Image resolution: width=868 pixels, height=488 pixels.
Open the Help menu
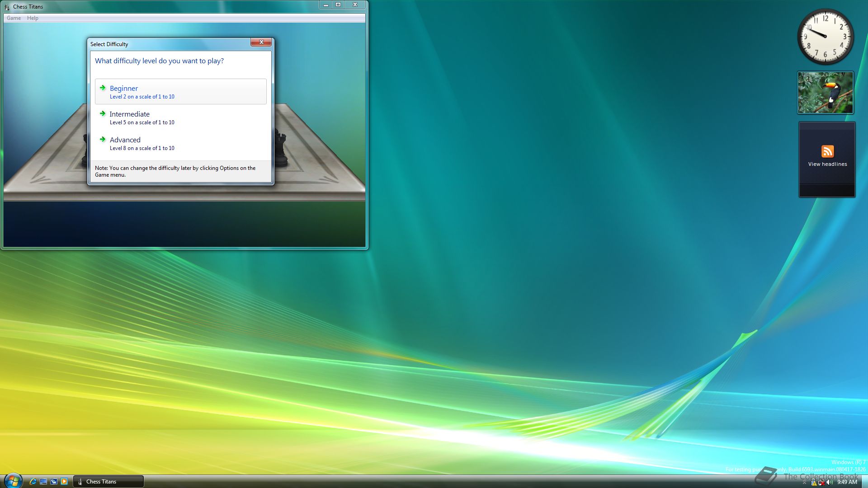click(33, 18)
